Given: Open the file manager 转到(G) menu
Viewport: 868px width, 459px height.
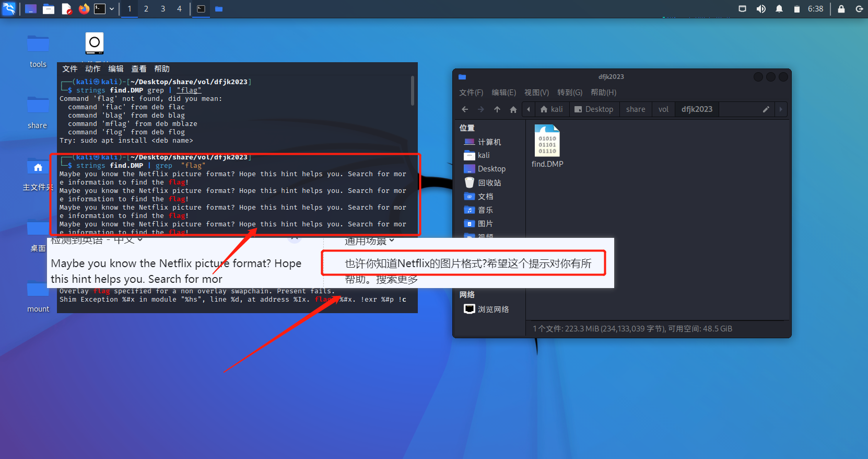Looking at the screenshot, I should click(569, 93).
